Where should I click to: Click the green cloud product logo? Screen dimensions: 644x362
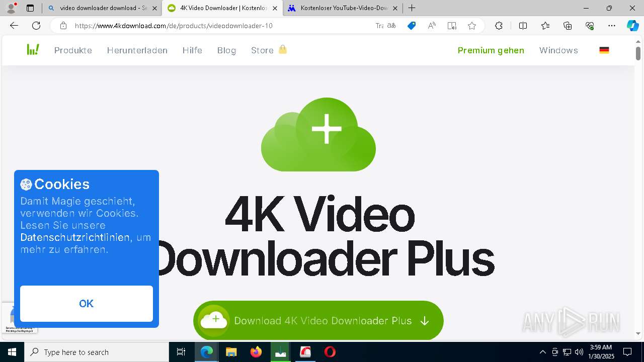(x=318, y=134)
